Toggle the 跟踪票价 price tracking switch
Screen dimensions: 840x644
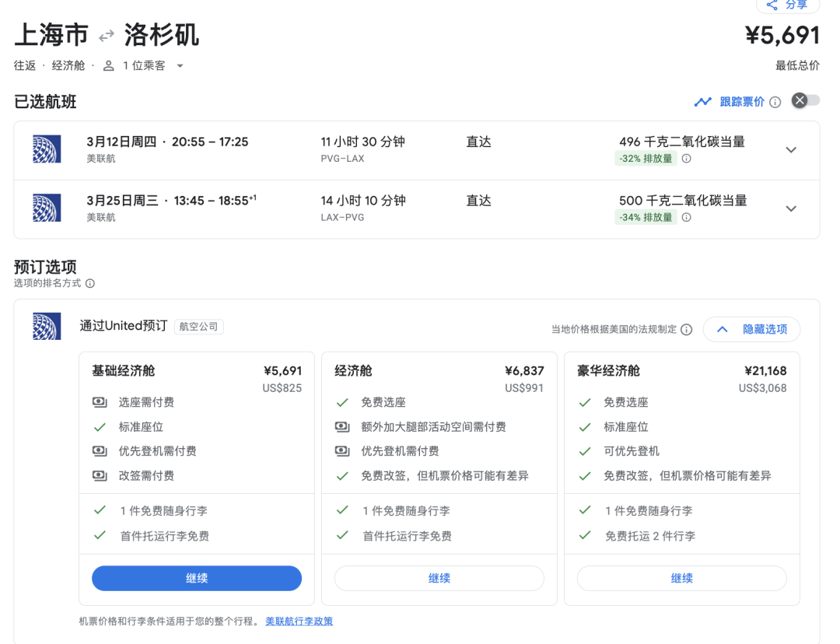805,101
